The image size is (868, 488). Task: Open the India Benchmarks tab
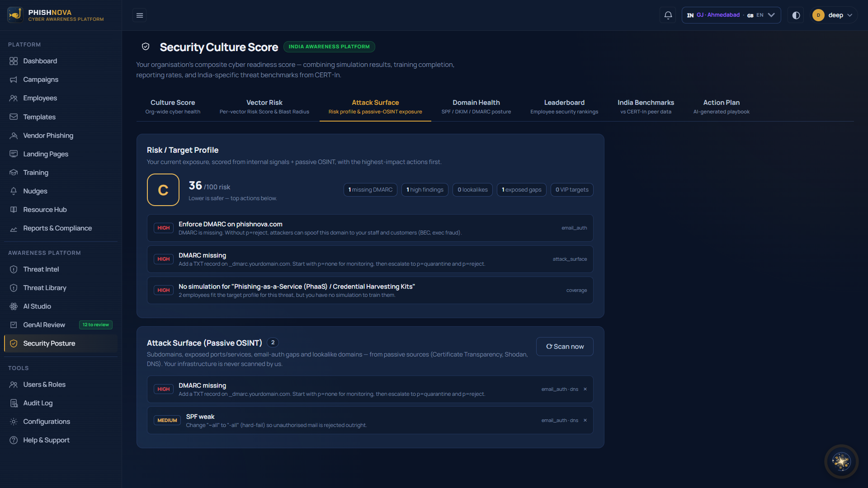point(646,107)
